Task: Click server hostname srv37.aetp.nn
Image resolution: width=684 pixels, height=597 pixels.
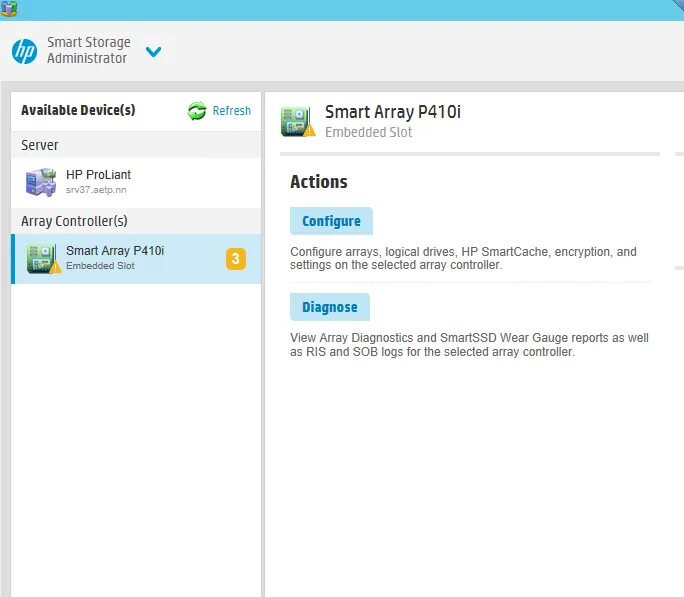Action: coord(96,190)
